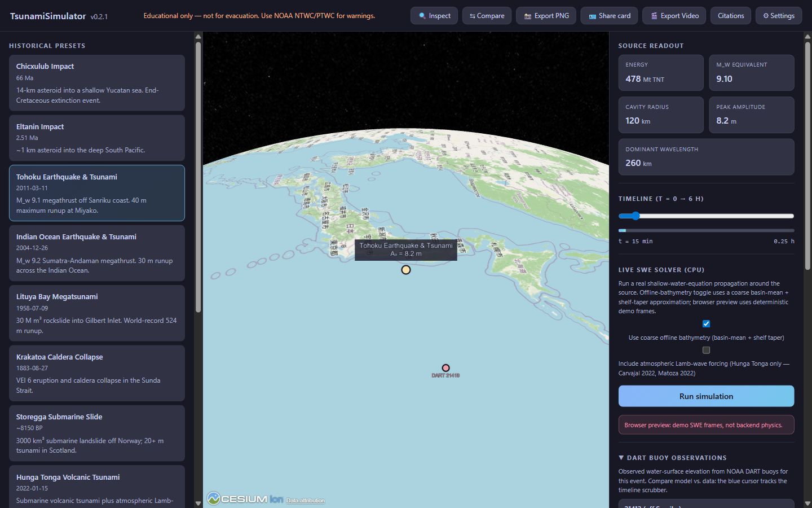Export Video of simulation
Viewport: 812px width, 508px height.
(x=674, y=16)
